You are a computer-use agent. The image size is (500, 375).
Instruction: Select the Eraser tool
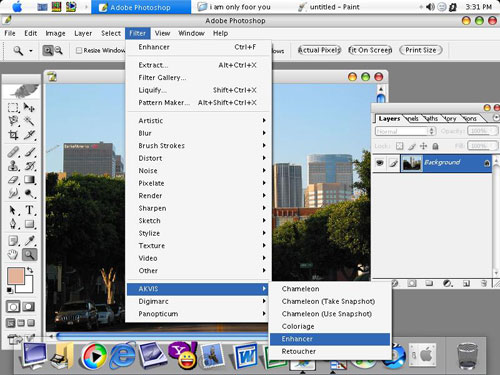[13, 180]
